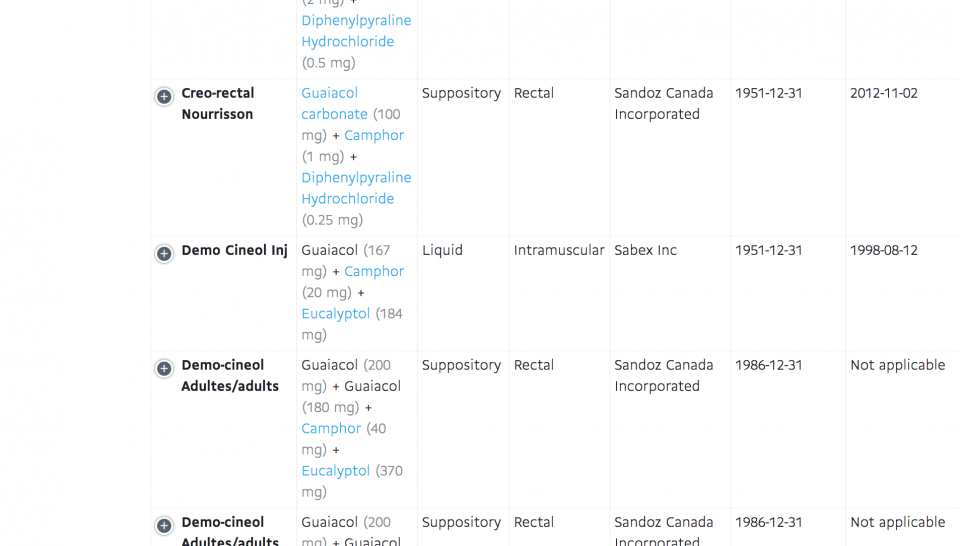Image resolution: width=960 pixels, height=546 pixels.
Task: Open Eucalyptol (184 mg) ingredient link
Action: [x=336, y=313]
